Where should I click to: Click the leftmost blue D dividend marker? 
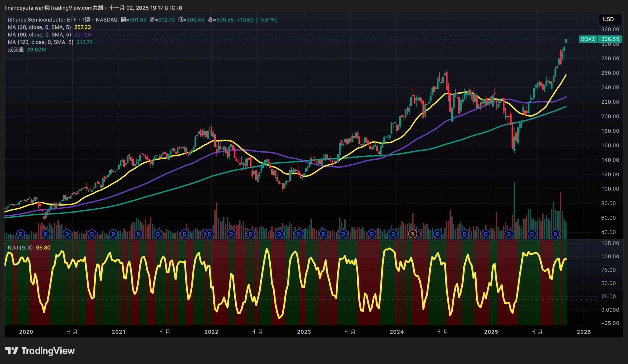(x=21, y=234)
